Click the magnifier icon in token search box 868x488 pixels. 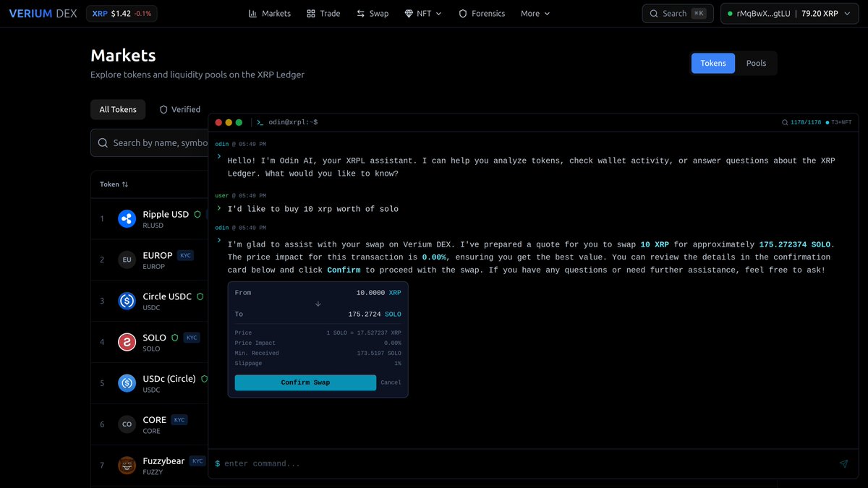[103, 143]
